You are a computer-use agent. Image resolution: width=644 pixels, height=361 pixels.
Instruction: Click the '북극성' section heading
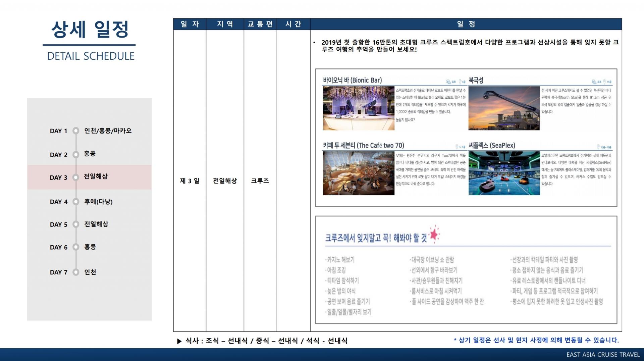tap(476, 80)
